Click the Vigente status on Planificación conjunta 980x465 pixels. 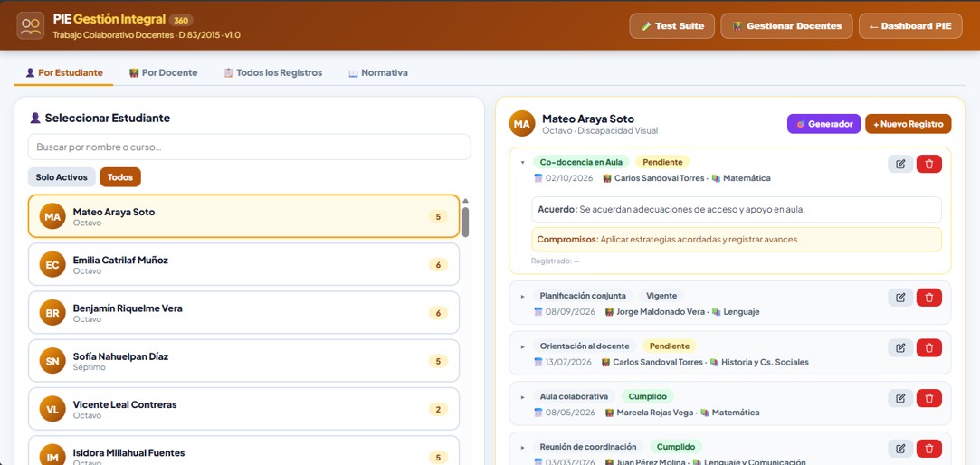pyautogui.click(x=661, y=296)
